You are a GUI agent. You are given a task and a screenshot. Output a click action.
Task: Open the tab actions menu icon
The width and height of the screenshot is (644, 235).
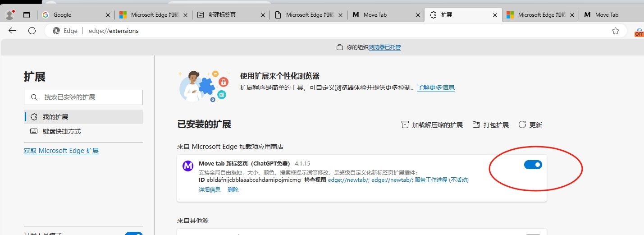tap(27, 15)
